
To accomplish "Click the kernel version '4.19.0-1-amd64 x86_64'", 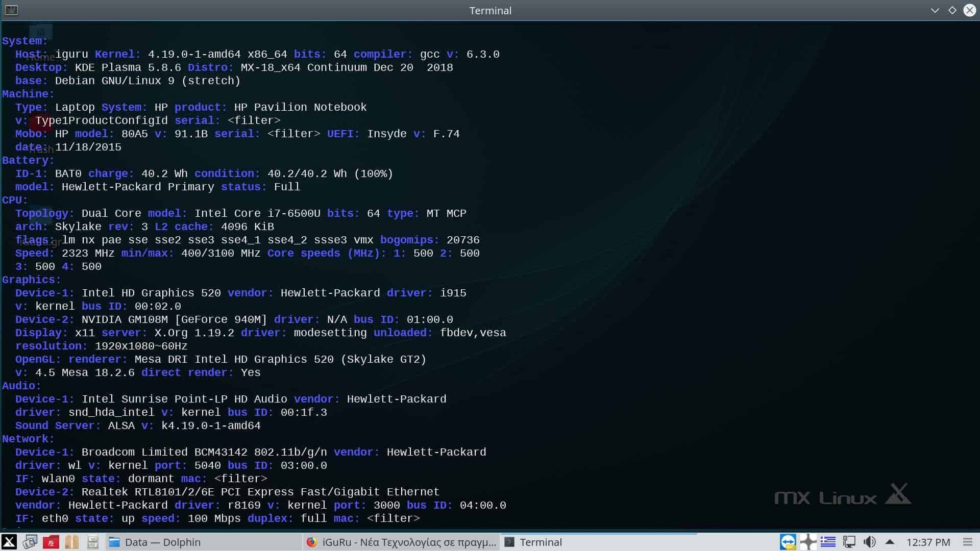I will tap(217, 54).
